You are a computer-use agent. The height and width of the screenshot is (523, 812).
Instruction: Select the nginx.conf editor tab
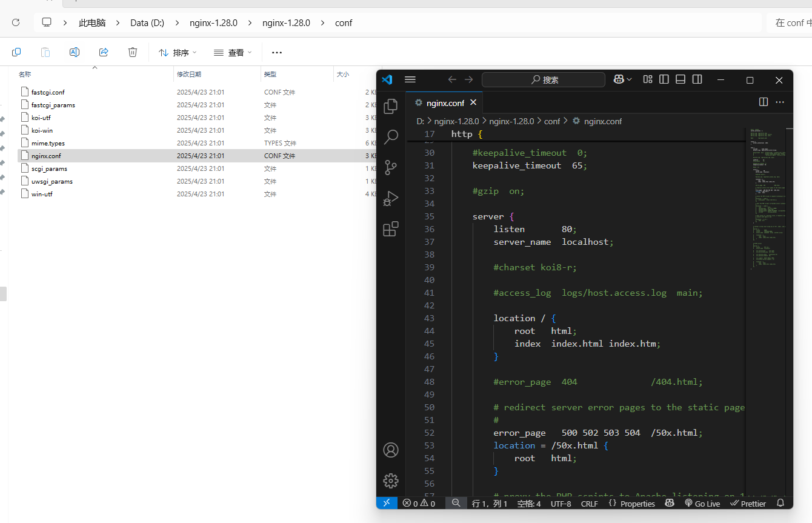(444, 102)
